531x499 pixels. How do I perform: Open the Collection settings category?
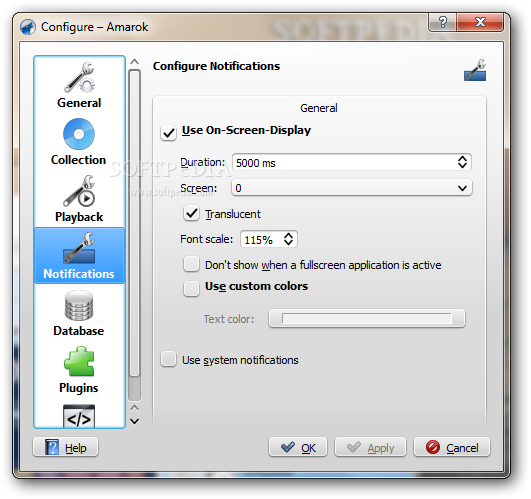click(79, 142)
